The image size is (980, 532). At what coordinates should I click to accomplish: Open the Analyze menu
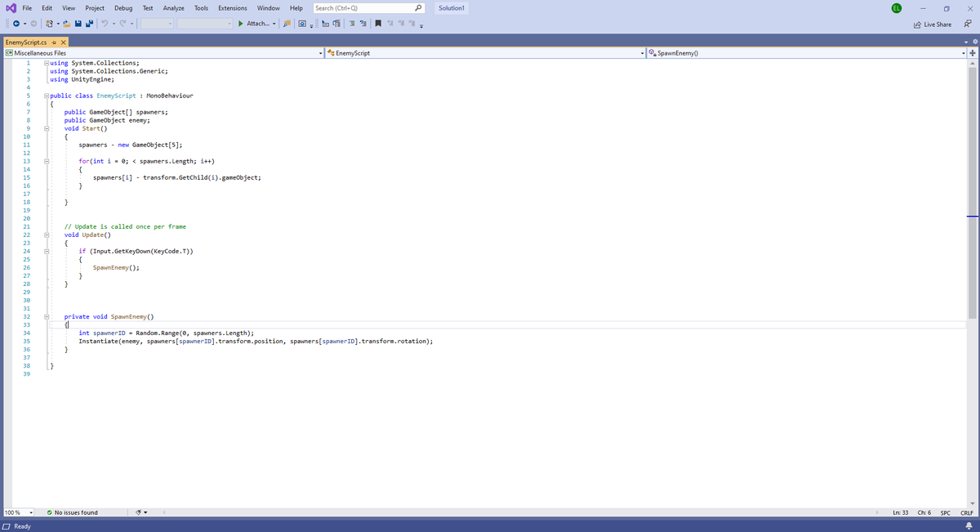point(173,7)
